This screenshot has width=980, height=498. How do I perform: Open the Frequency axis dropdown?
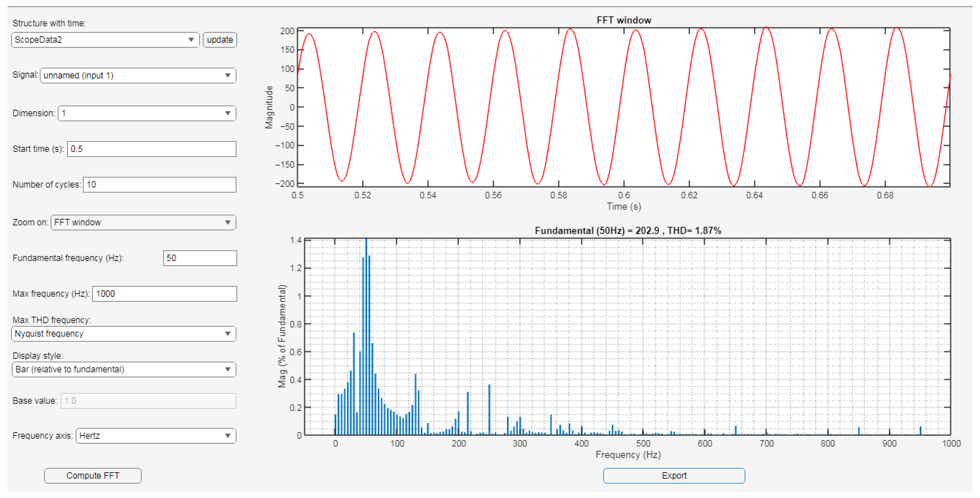tap(156, 436)
